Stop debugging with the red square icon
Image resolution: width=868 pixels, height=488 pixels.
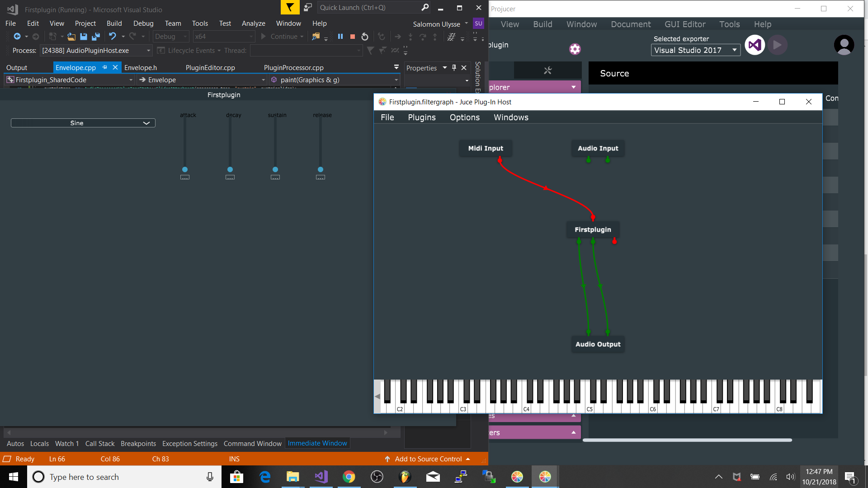353,37
